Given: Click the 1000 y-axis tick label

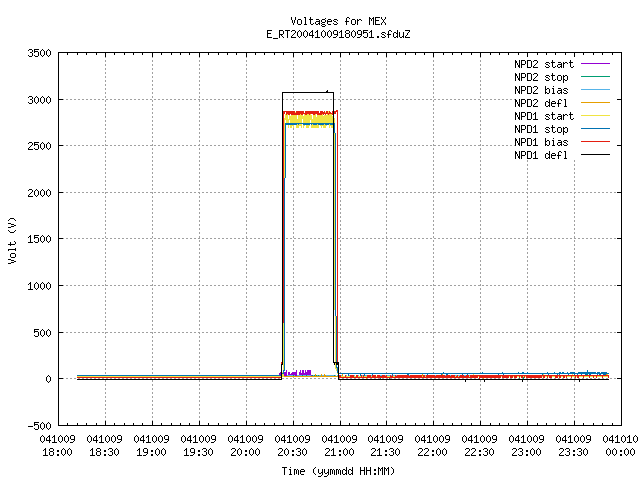Looking at the screenshot, I should tap(39, 286).
